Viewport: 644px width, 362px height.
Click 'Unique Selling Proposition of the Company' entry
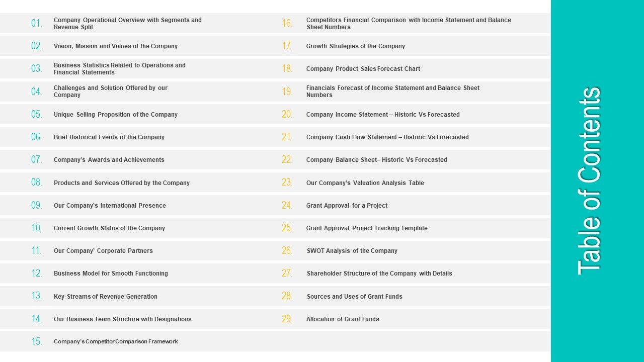(115, 115)
